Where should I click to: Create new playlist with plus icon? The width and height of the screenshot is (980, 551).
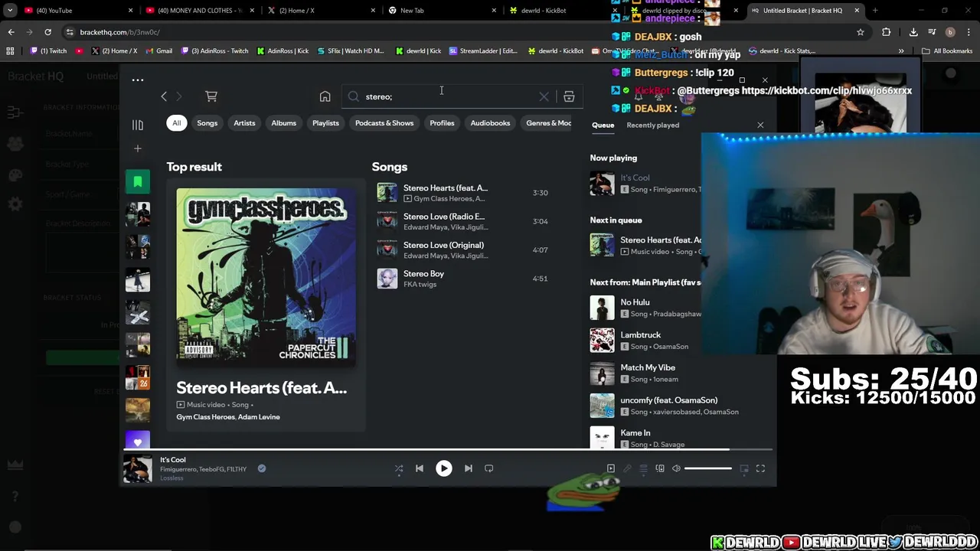(138, 148)
